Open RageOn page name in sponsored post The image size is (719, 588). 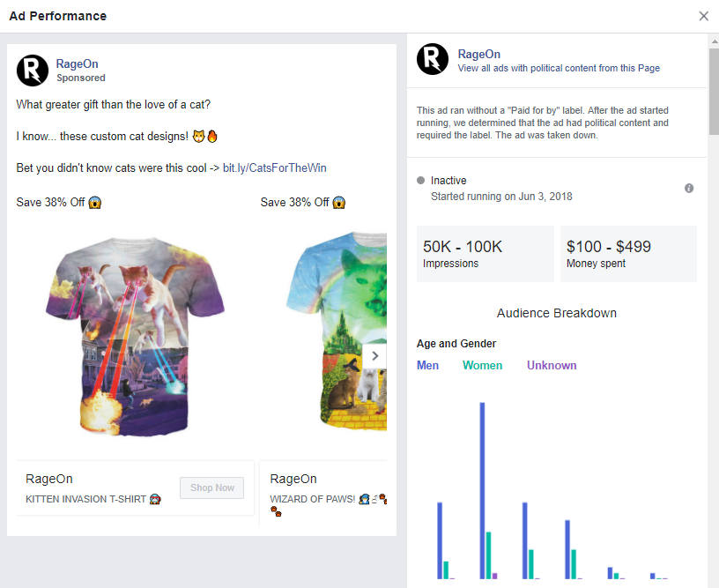(77, 63)
